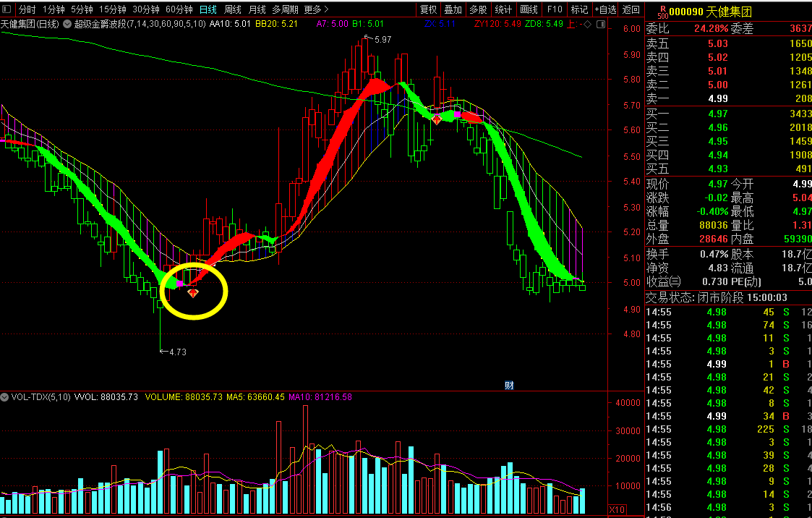This screenshot has width=812, height=518.
Task: Click the 14:56 4.98 trade row
Action: (x=729, y=507)
